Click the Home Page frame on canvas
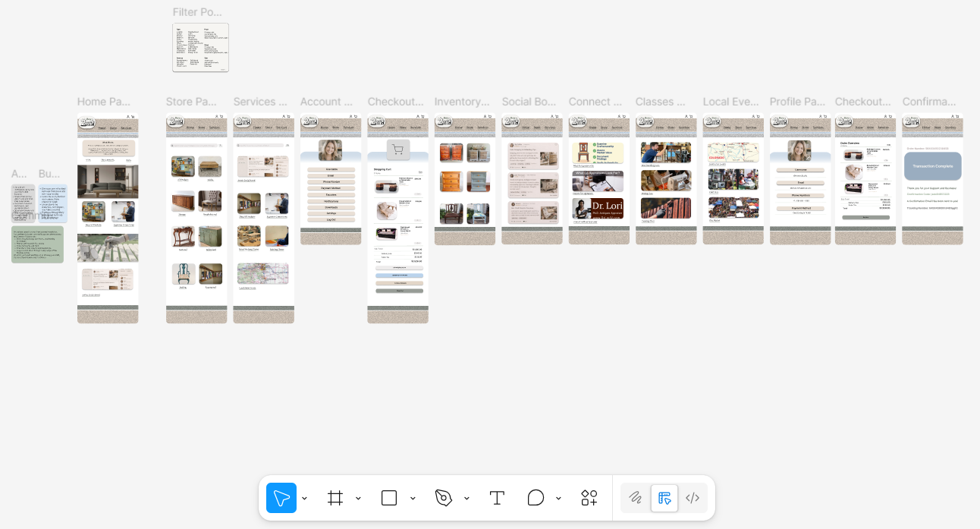Screen dimensions: 980x529 point(108,219)
